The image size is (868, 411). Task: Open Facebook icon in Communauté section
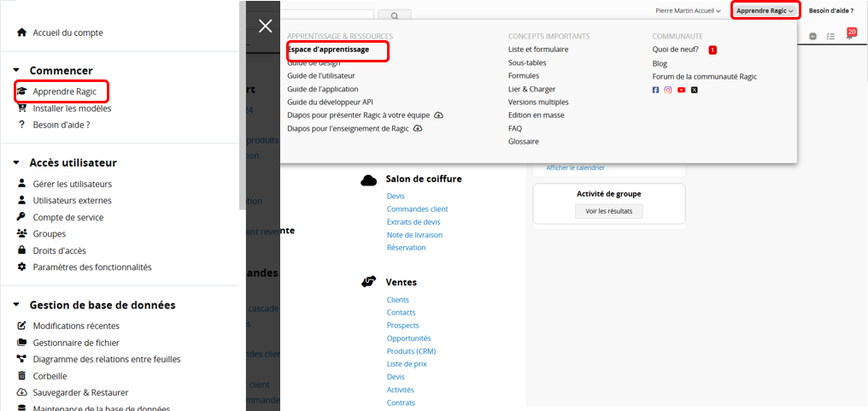pyautogui.click(x=655, y=90)
